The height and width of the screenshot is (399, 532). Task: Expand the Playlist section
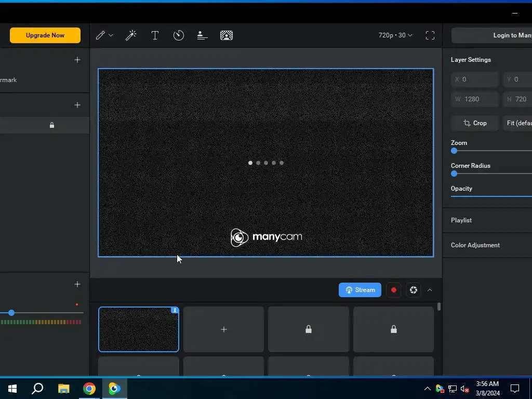point(487,220)
